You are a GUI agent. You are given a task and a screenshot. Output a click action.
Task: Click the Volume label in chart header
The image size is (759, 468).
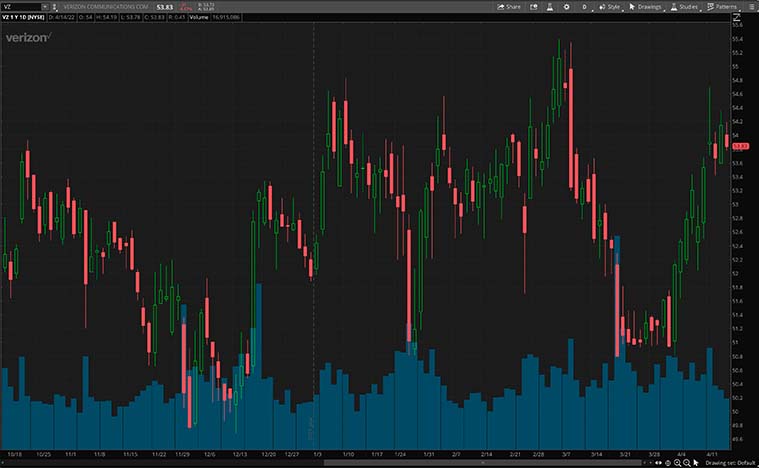[199, 17]
